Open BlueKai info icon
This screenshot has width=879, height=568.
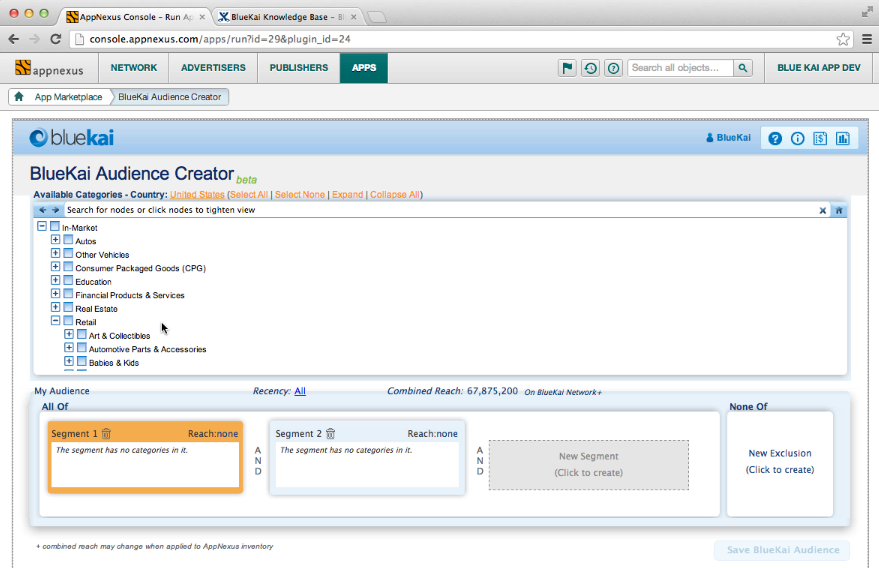pos(797,138)
